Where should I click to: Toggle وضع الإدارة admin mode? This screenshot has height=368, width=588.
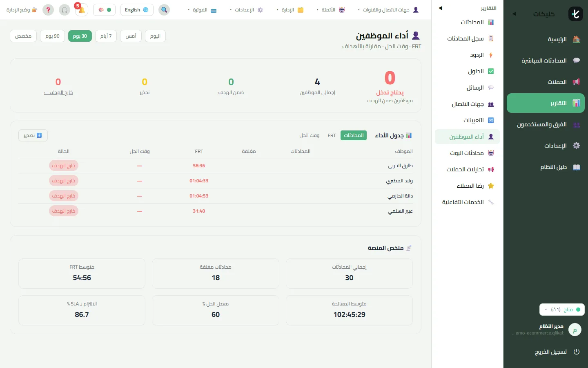pyautogui.click(x=22, y=10)
